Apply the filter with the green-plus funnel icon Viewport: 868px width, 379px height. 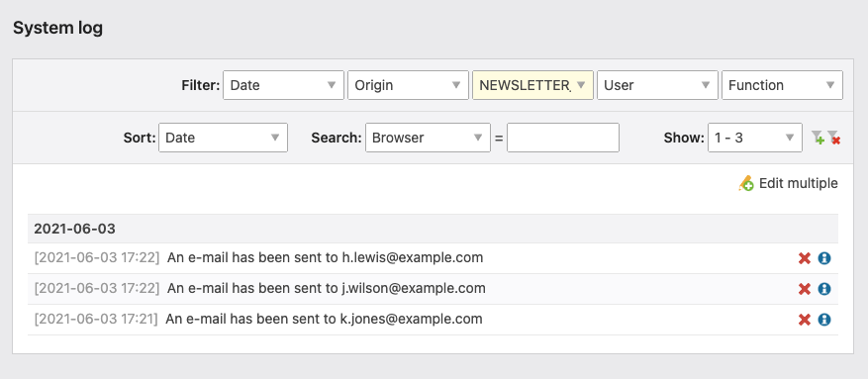point(818,138)
